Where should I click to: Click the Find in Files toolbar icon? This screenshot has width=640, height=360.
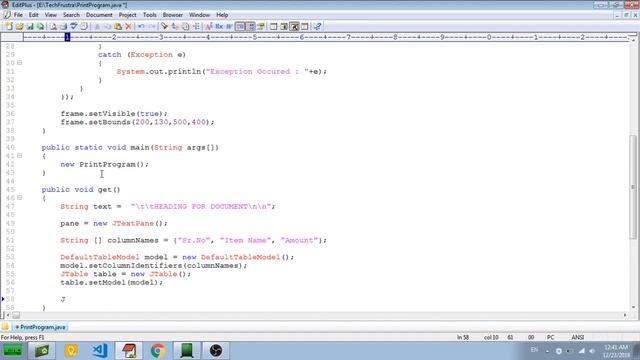[185, 27]
